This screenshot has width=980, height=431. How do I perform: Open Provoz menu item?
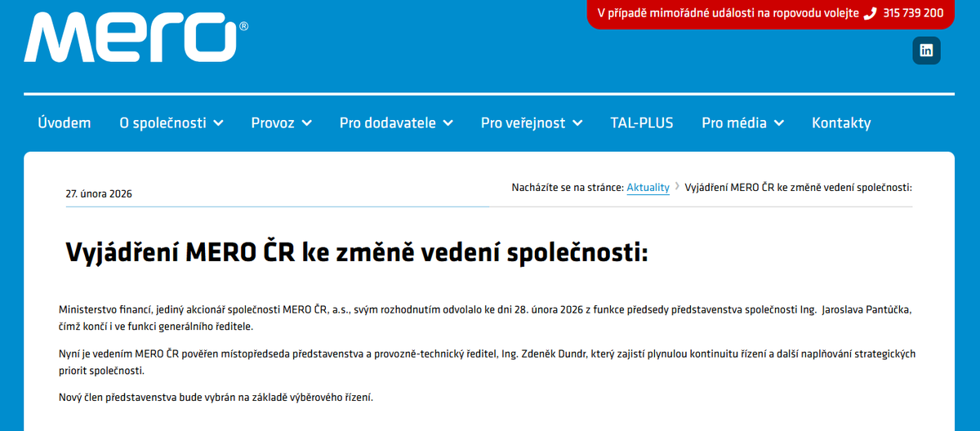273,123
